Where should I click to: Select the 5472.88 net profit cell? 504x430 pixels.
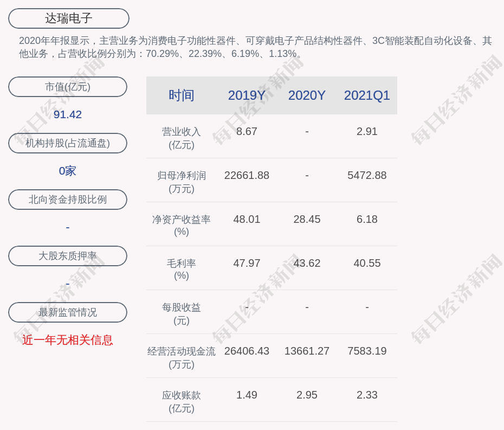[367, 175]
